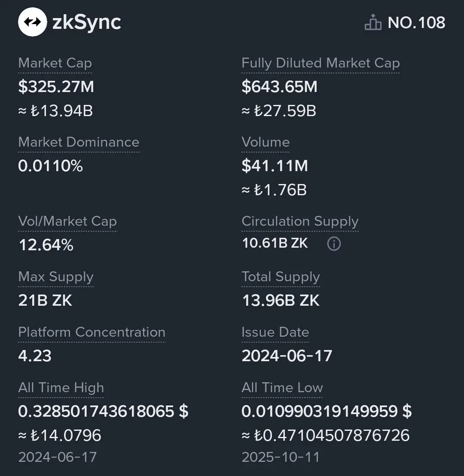Viewport: 464px width, 476px height.
Task: Click the Issue Date label
Action: point(275,332)
